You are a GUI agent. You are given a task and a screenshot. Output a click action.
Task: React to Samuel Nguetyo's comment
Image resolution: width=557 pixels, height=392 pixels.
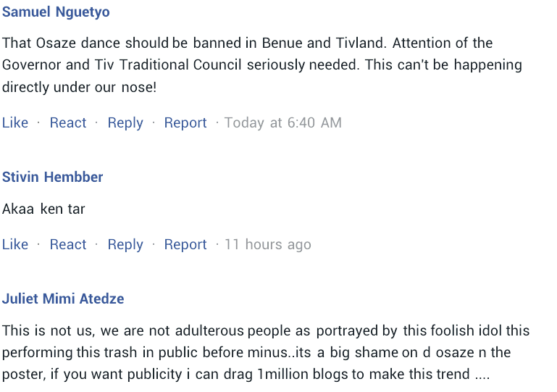click(x=68, y=122)
